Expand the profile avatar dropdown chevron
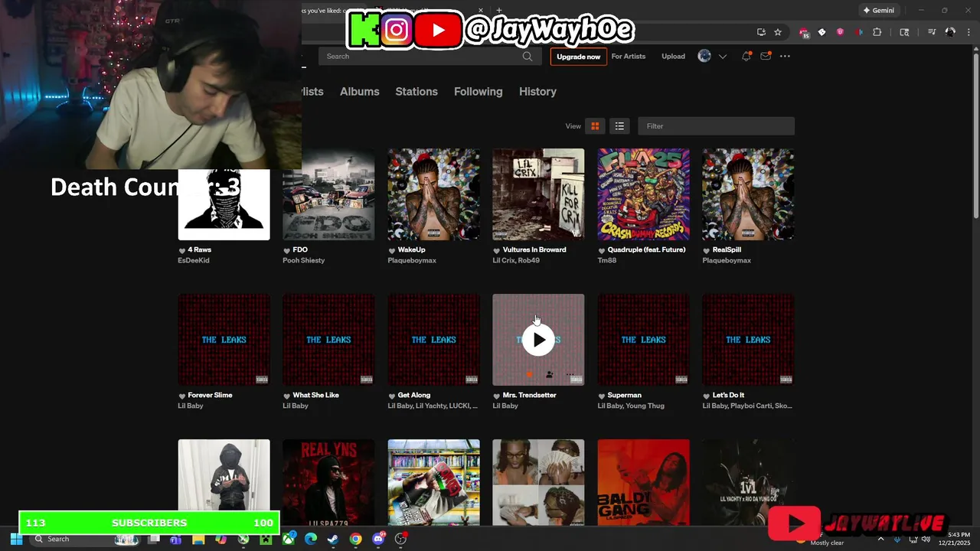Viewport: 980px width, 551px height. [722, 57]
